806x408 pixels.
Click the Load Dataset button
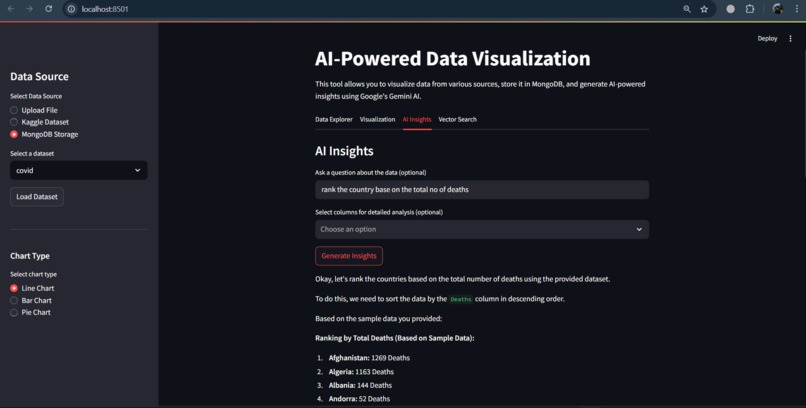click(x=37, y=197)
